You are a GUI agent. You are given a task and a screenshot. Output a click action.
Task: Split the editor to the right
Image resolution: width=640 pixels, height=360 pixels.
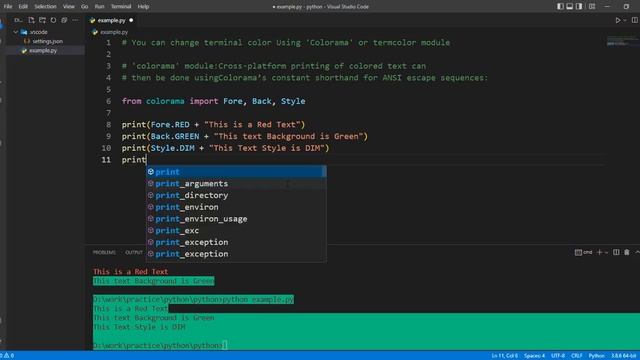[635, 20]
